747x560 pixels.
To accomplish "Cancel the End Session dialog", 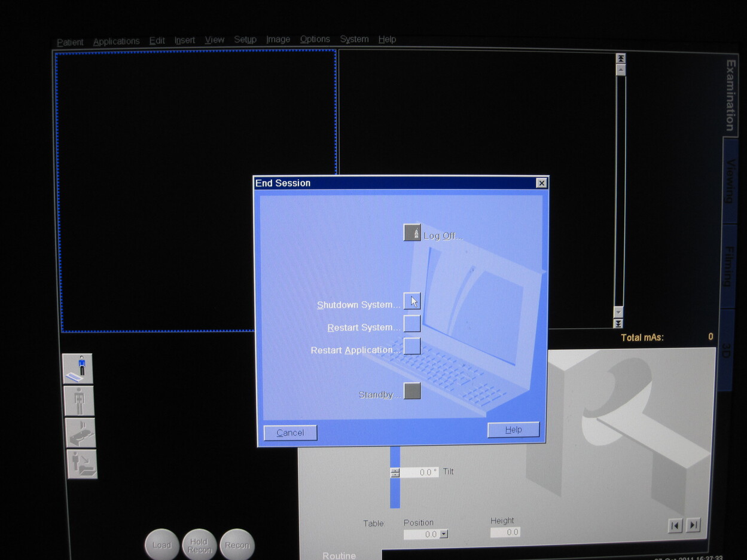I will [x=290, y=433].
